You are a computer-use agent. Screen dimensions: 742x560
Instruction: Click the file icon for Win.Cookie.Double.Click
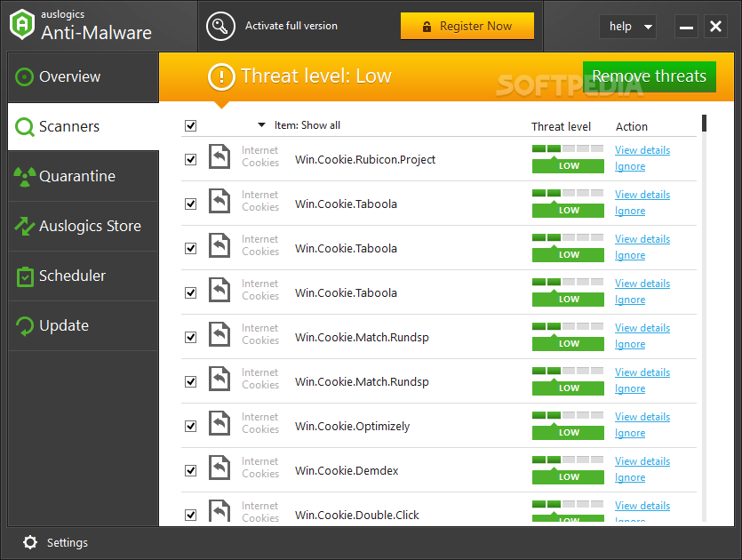tap(219, 511)
